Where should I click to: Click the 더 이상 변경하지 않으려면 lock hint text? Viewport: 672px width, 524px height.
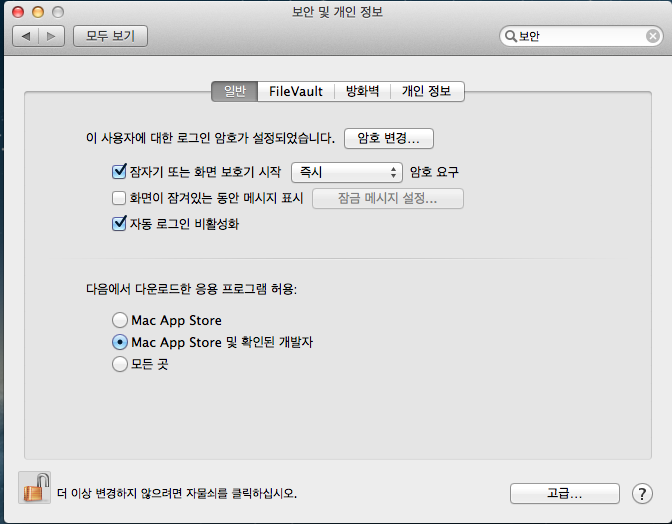coord(177,493)
